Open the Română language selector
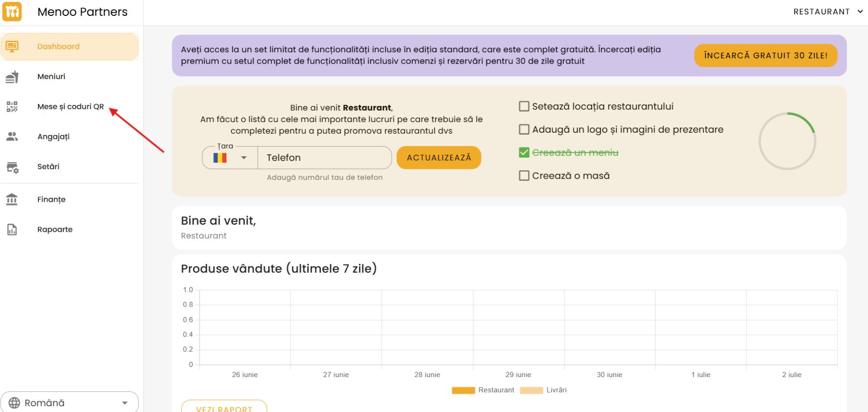The image size is (868, 412). 70,402
